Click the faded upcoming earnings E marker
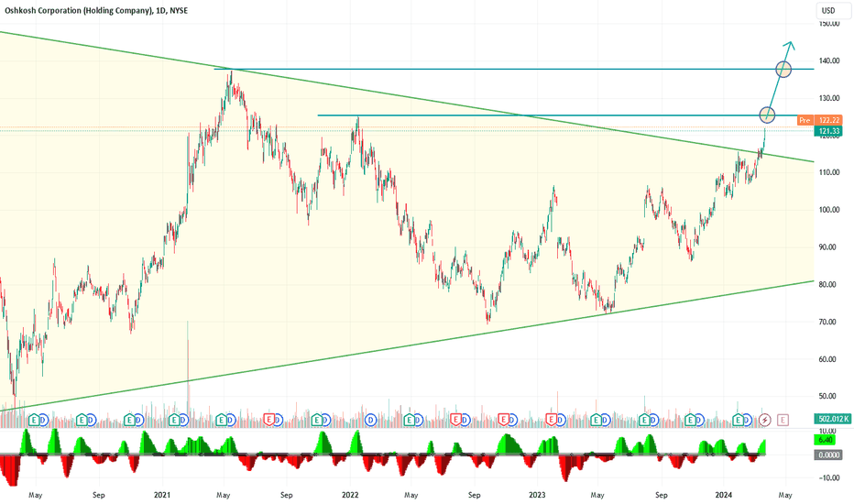854x504 pixels. (783, 420)
